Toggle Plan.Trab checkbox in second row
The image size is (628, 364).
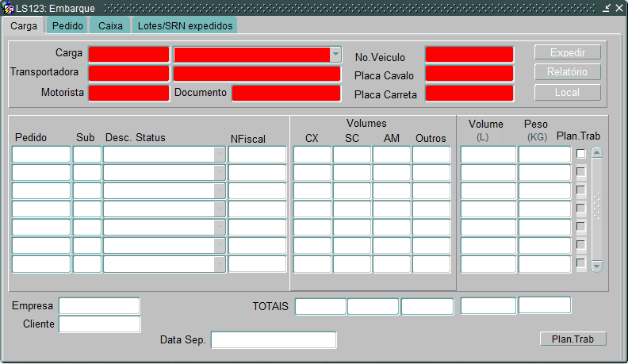click(x=580, y=172)
